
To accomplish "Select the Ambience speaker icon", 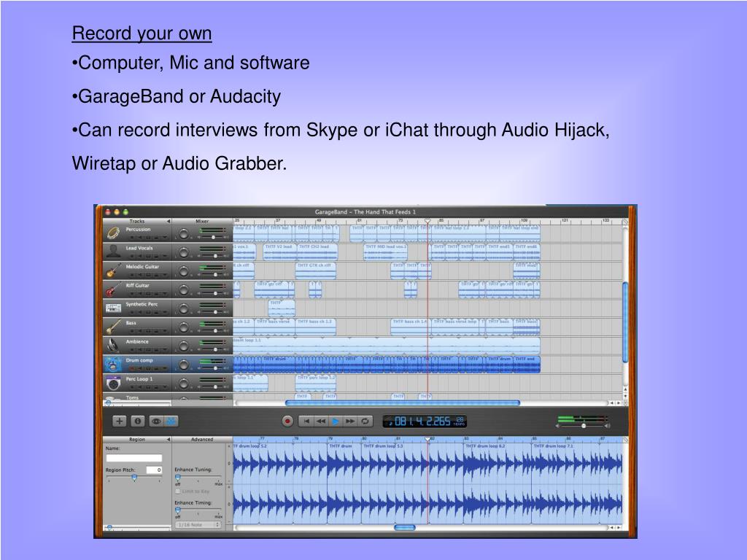I will tap(113, 345).
